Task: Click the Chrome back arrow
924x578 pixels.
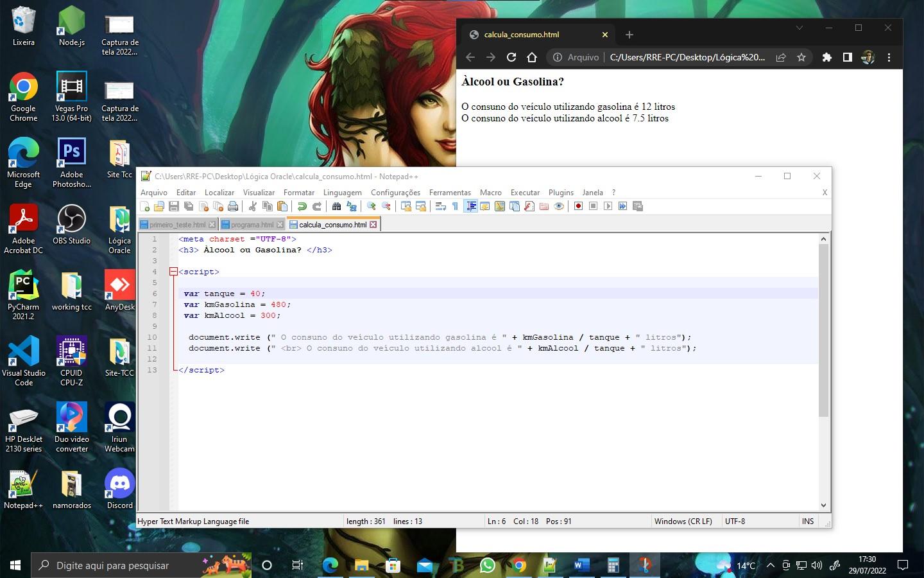Action: click(470, 57)
